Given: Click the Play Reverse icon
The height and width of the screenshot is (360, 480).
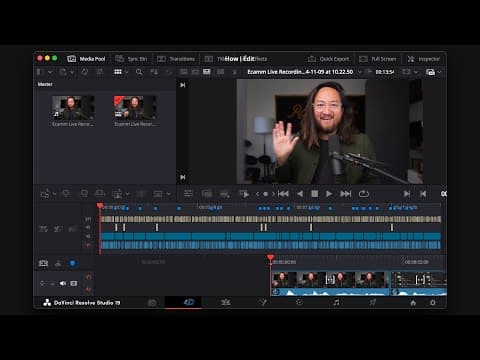Looking at the screenshot, I should [300, 194].
